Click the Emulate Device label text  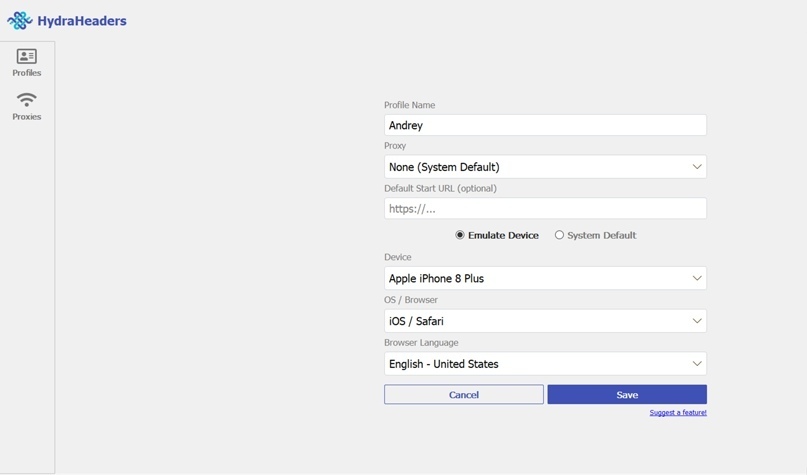(x=503, y=235)
